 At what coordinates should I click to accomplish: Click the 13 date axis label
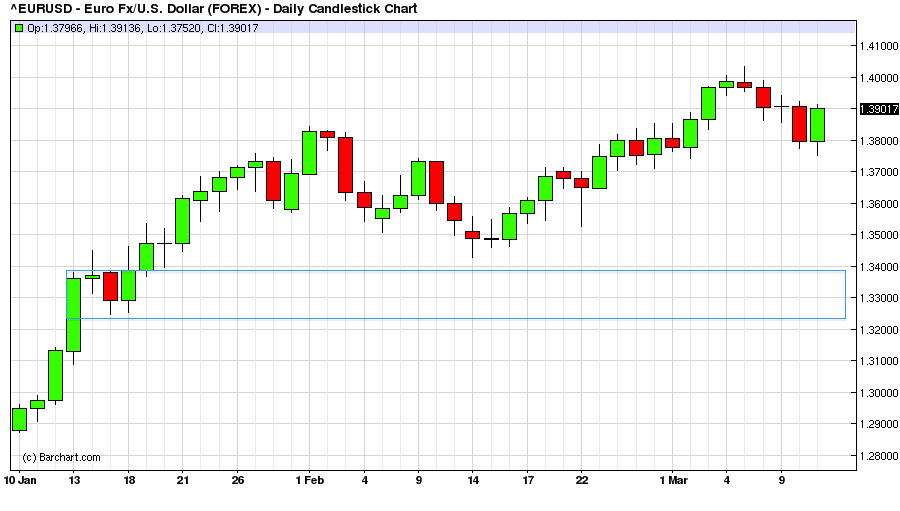click(73, 480)
